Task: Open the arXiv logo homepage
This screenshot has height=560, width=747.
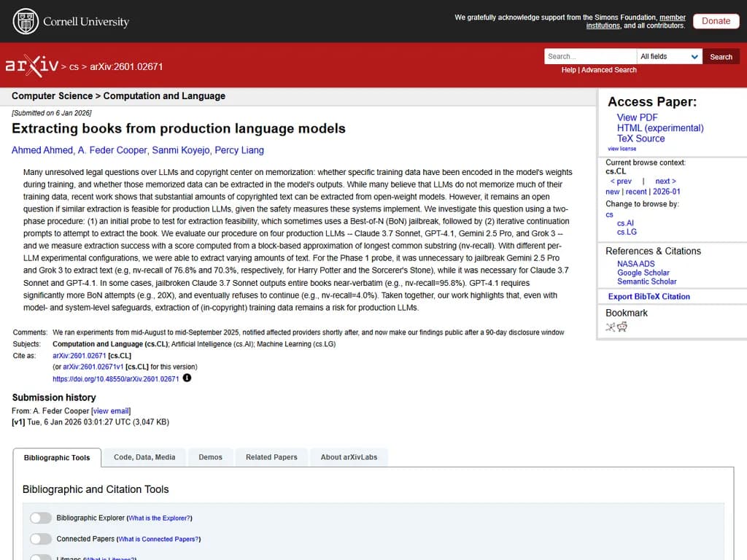Action: tap(32, 66)
